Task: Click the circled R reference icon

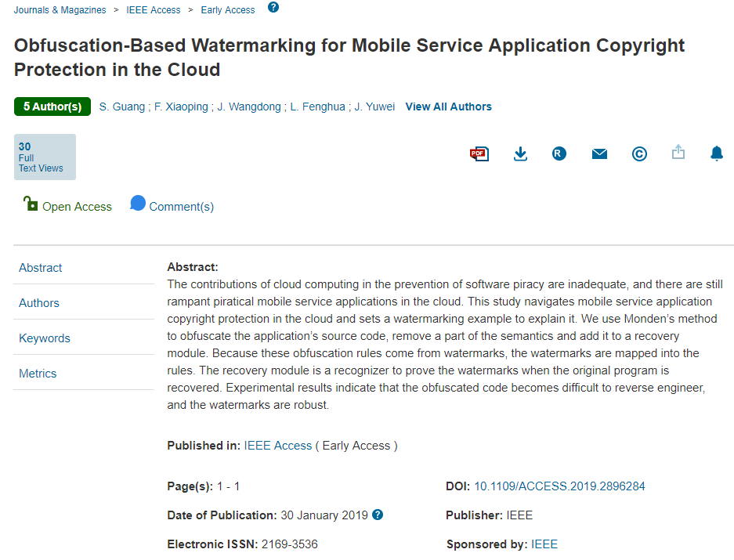Action: click(559, 154)
